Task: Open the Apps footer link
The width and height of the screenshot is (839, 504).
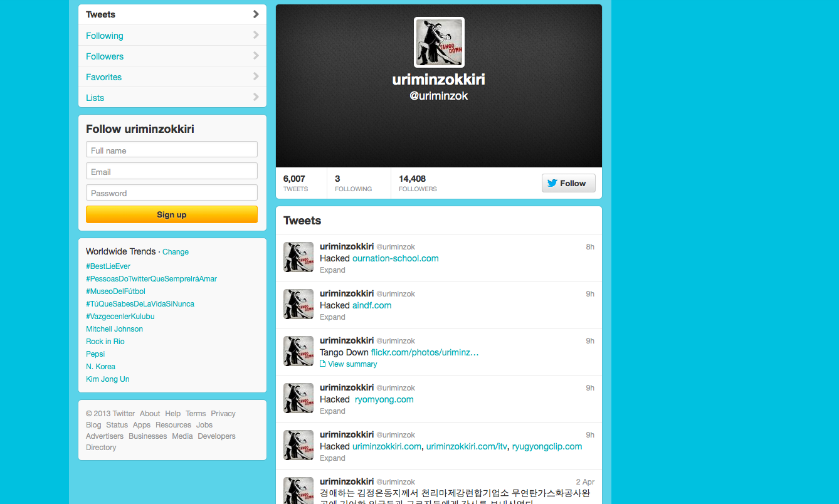Action: (x=142, y=425)
